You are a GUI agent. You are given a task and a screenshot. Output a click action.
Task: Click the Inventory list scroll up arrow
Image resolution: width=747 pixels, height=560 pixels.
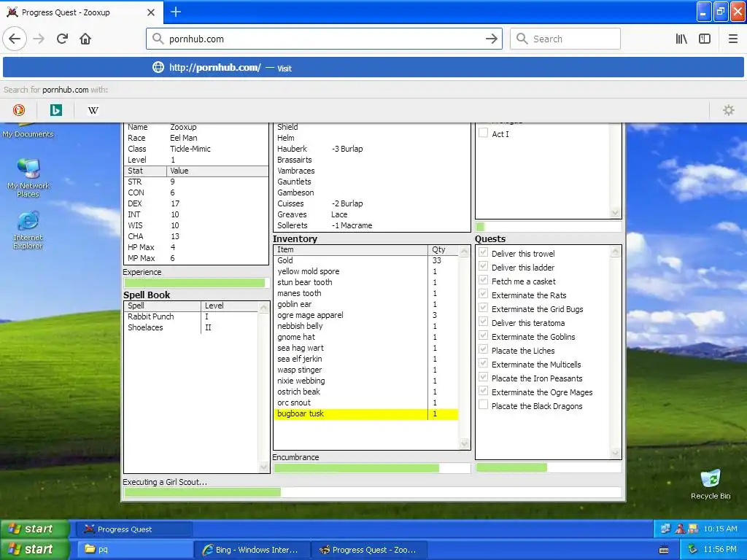(465, 251)
